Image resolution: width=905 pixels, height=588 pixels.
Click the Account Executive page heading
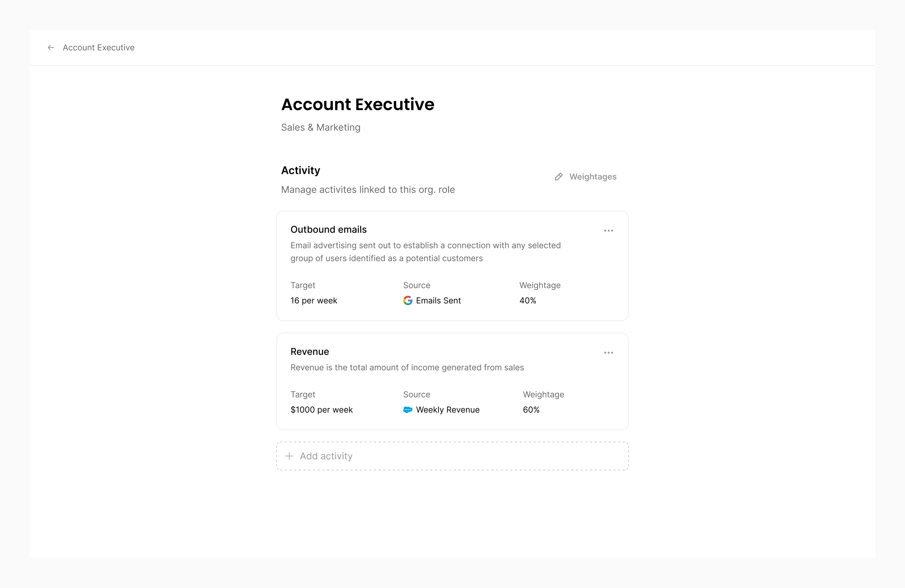pyautogui.click(x=357, y=105)
